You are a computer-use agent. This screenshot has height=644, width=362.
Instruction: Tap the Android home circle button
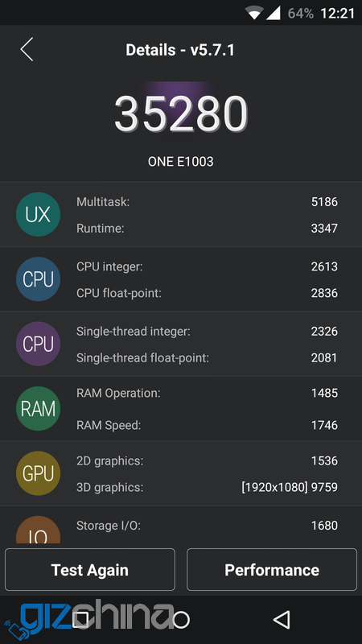181,619
